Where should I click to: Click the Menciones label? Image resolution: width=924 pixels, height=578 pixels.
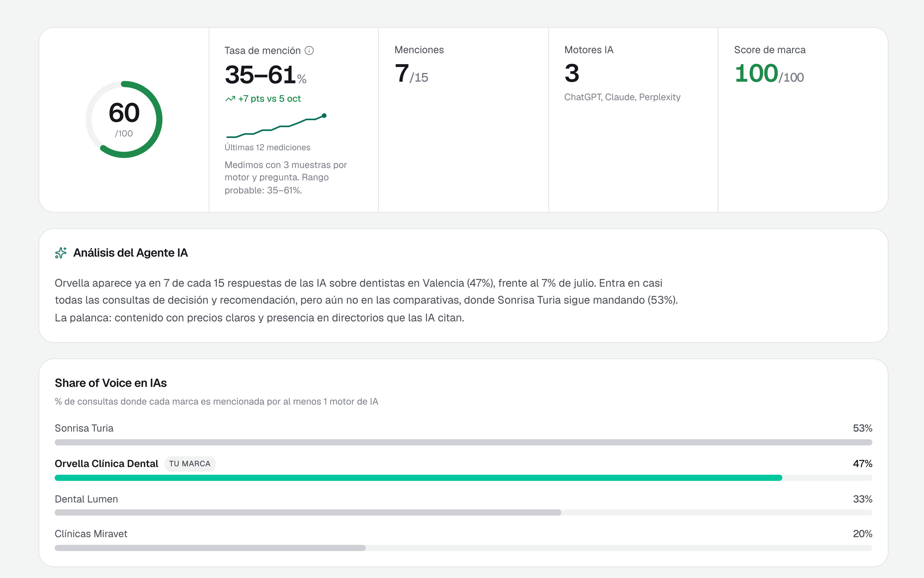419,50
